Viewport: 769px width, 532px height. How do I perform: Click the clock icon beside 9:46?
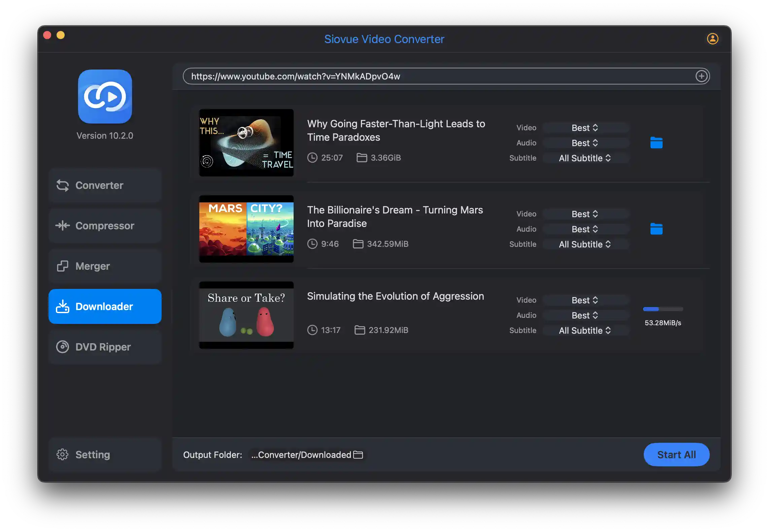(x=312, y=244)
